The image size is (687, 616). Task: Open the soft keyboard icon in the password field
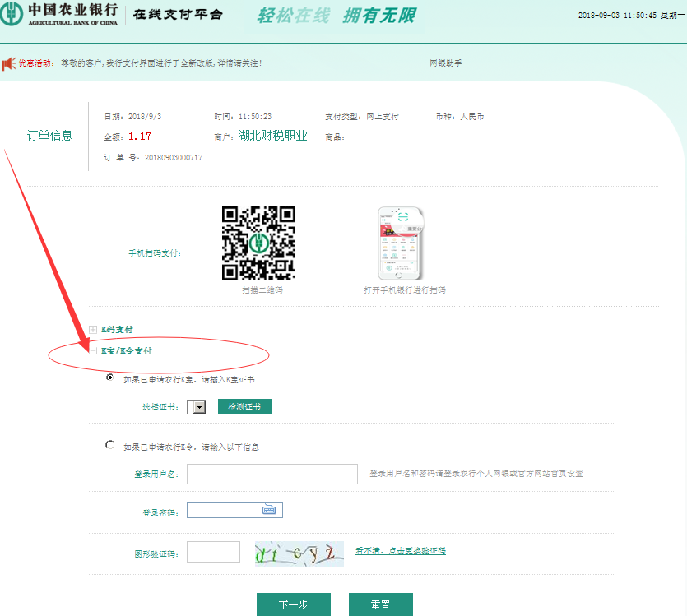[269, 510]
